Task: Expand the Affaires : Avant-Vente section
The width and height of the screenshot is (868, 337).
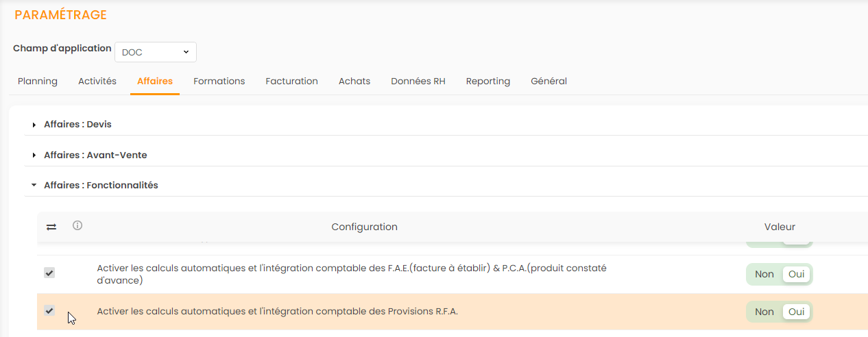Action: click(x=95, y=155)
